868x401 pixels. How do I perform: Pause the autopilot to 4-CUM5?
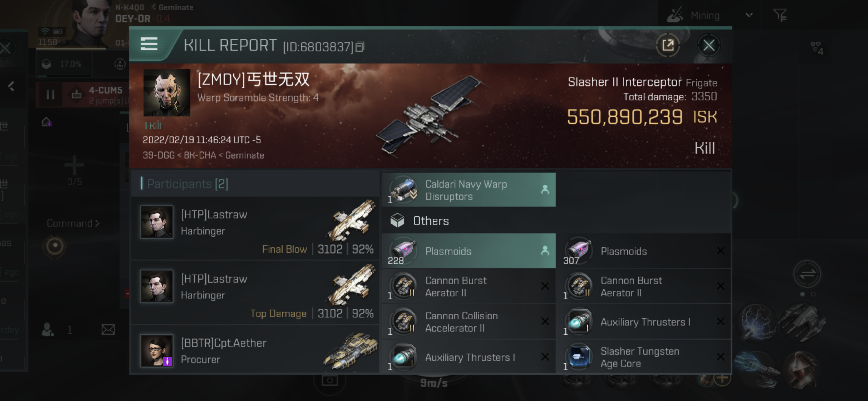[x=50, y=94]
